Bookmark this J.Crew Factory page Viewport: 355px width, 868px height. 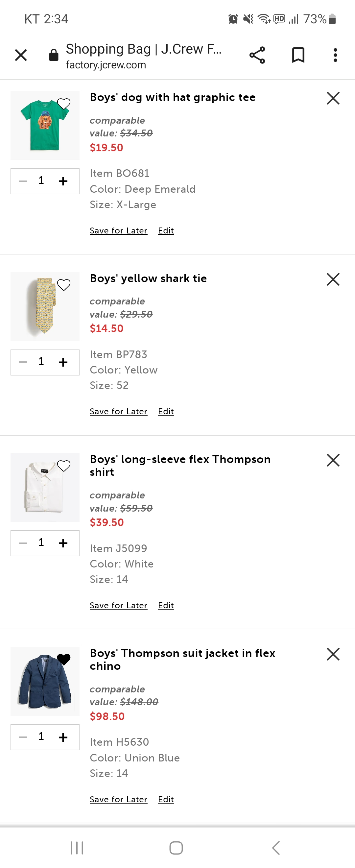[298, 55]
